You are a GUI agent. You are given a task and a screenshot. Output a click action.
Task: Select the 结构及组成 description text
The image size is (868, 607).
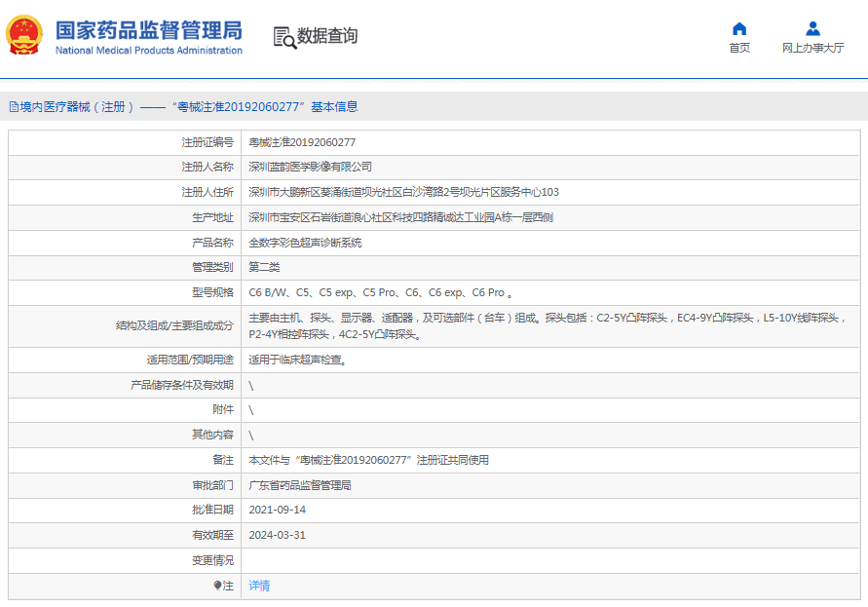547,326
